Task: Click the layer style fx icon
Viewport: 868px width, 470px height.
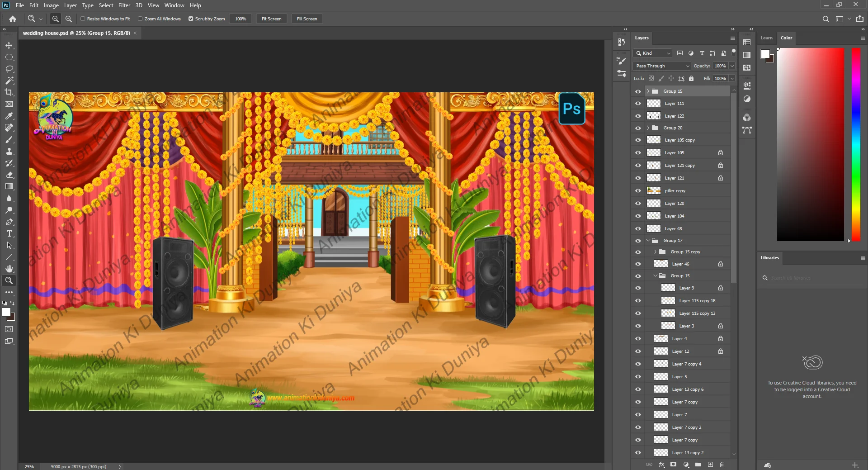Action: tap(661, 465)
